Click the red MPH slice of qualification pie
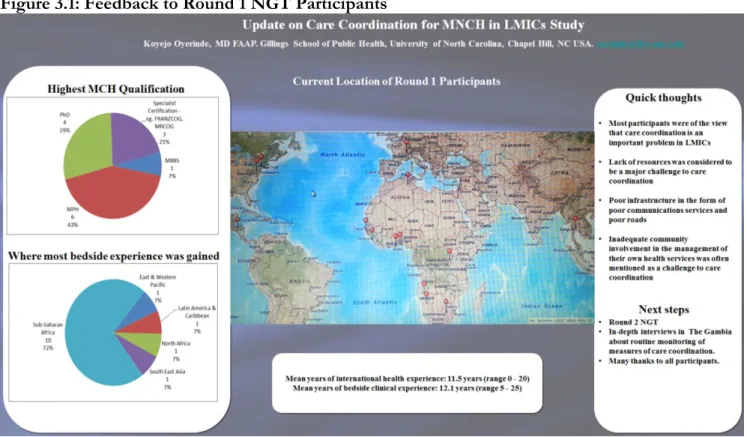Screen dimensions: 747x437 coord(114,193)
